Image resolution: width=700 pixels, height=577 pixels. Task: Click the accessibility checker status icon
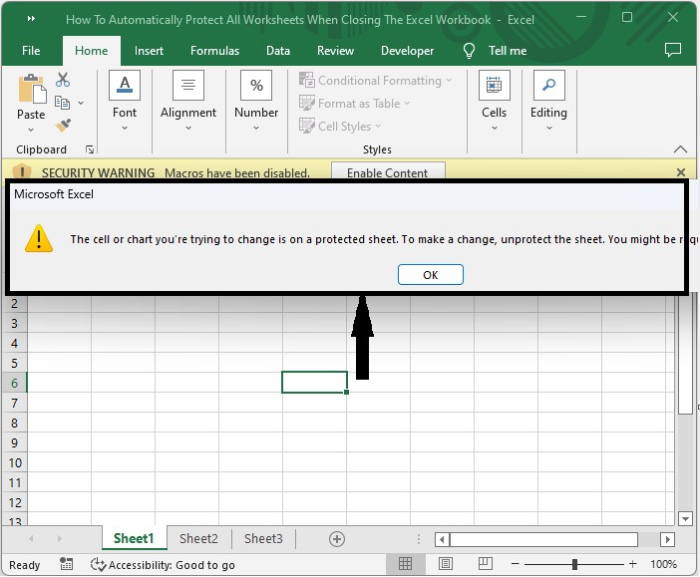pos(98,564)
